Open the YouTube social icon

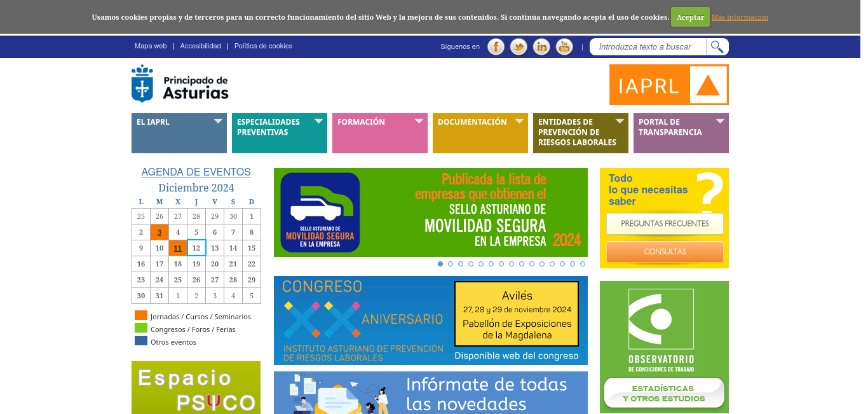point(564,46)
